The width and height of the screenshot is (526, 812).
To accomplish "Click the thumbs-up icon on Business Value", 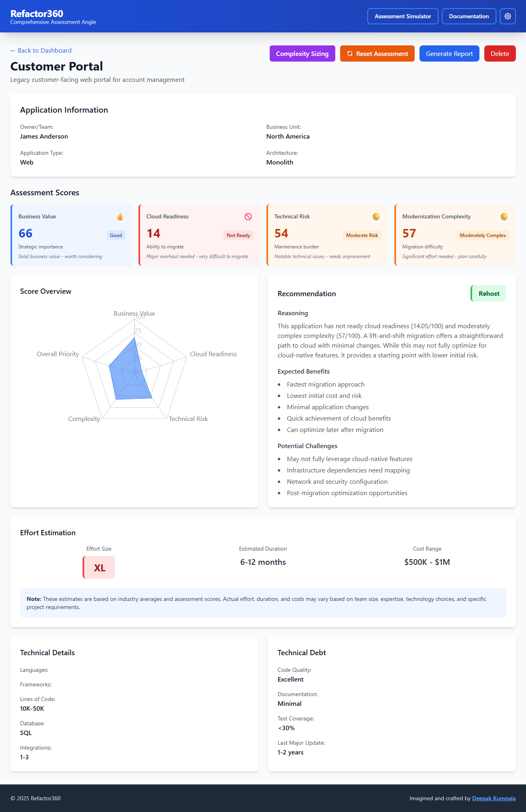I will tap(120, 217).
